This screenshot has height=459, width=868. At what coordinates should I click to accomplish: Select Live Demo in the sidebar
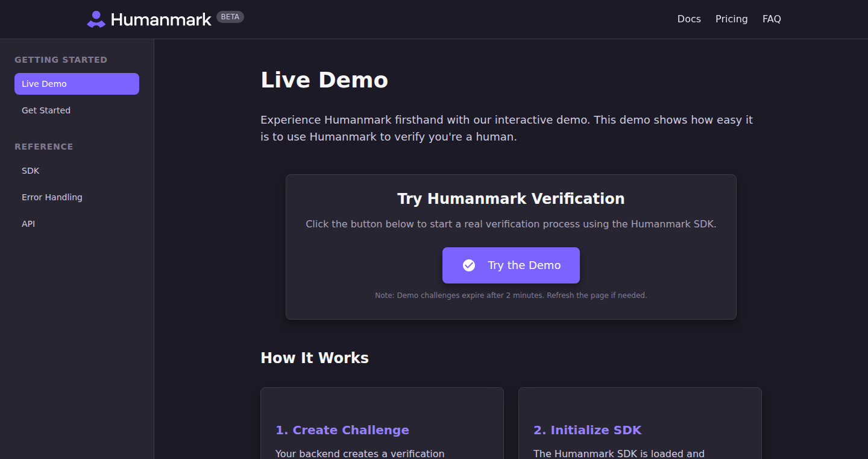[77, 84]
